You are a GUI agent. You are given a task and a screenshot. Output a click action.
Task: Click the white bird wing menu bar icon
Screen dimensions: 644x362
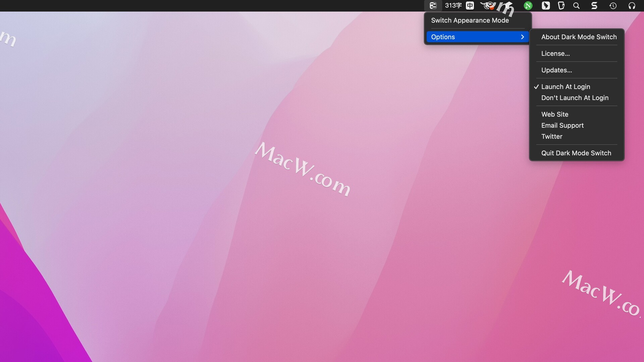[546, 6]
